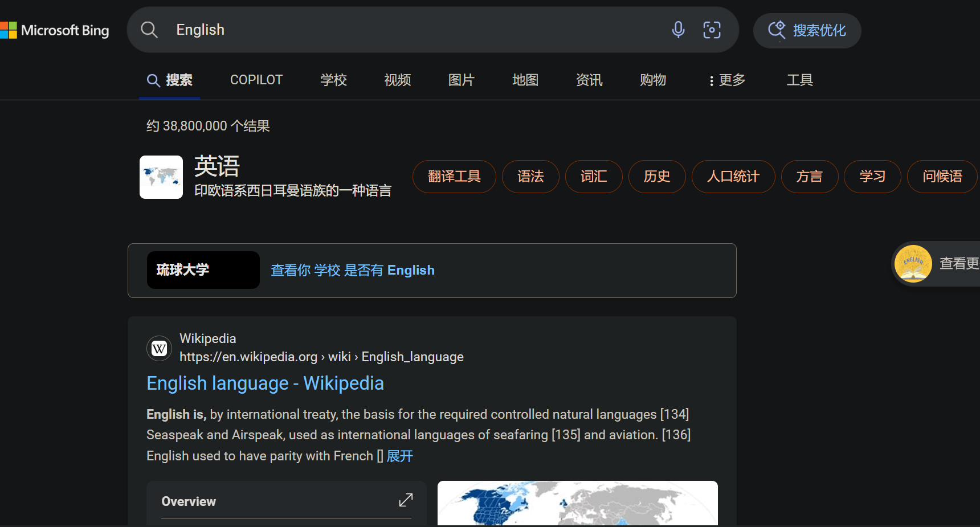The width and height of the screenshot is (980, 527).
Task: Expand Overview panel with arrow icon
Action: pyautogui.click(x=406, y=500)
